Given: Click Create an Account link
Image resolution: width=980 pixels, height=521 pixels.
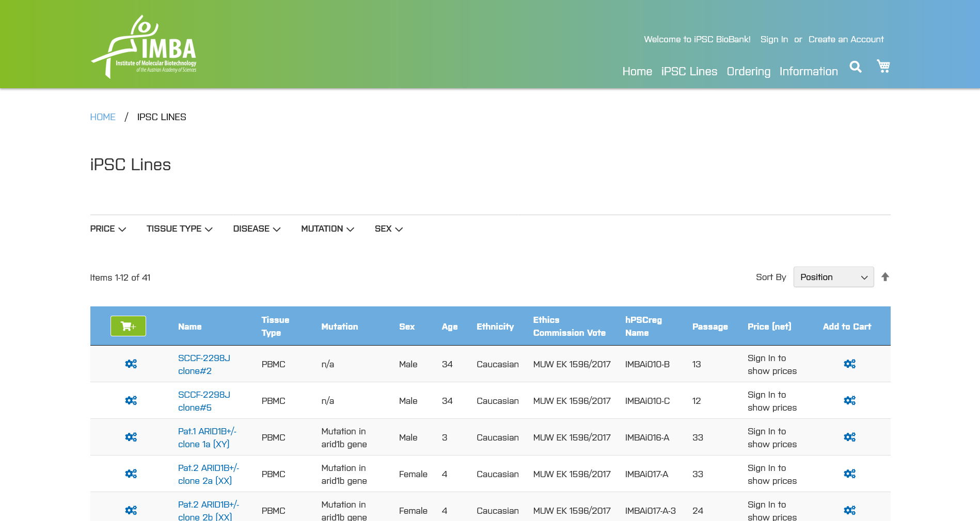Looking at the screenshot, I should (x=846, y=40).
